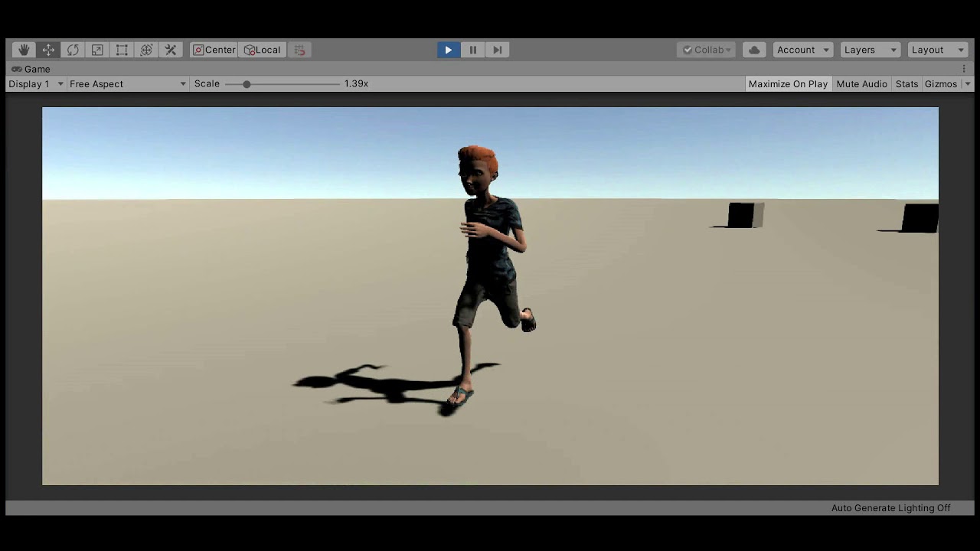Open the Gizmos dropdown arrow
This screenshot has width=980, height=551.
point(968,84)
